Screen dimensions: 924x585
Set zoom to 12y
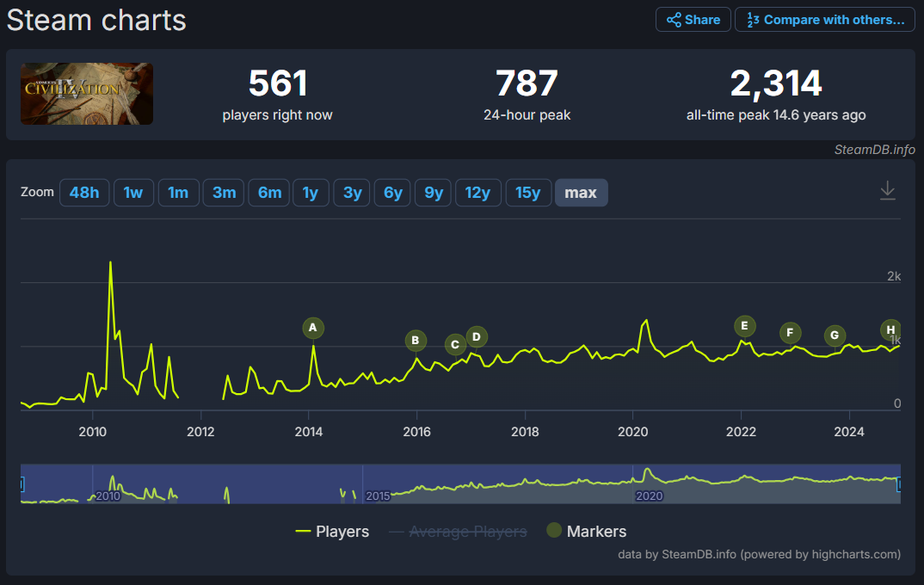[x=477, y=193]
